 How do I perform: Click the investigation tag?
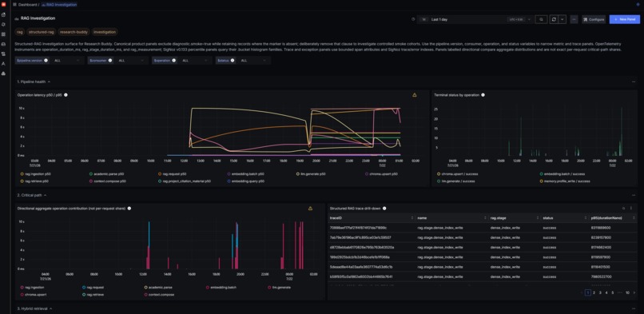[x=105, y=32]
